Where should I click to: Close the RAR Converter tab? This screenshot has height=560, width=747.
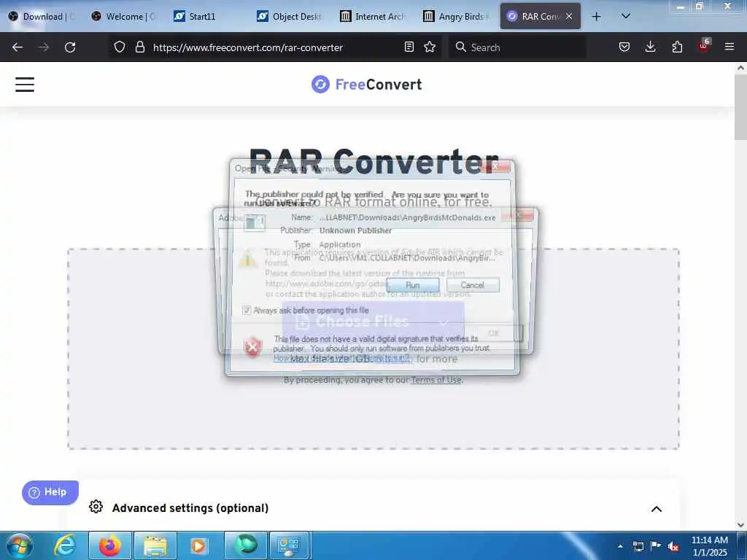point(569,16)
